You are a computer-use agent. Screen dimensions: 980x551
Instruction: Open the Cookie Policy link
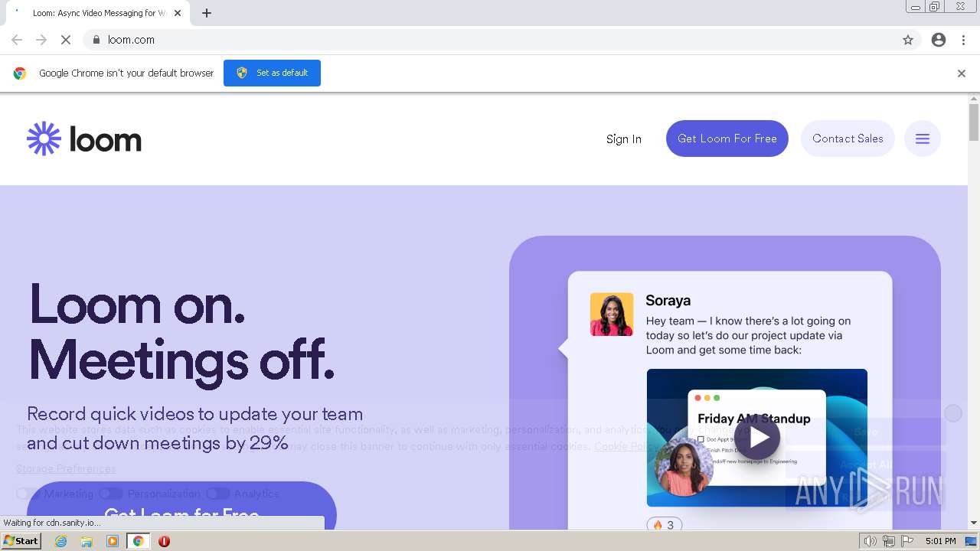pyautogui.click(x=626, y=446)
